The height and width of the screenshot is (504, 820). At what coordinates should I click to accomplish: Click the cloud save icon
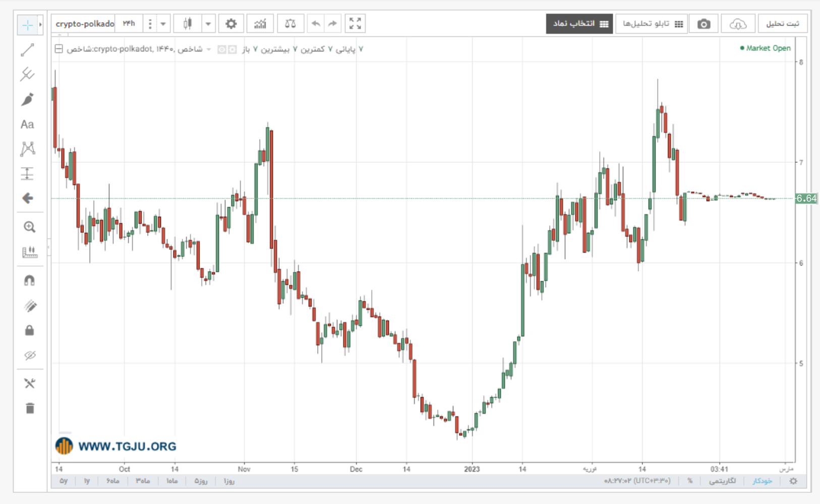(x=738, y=24)
